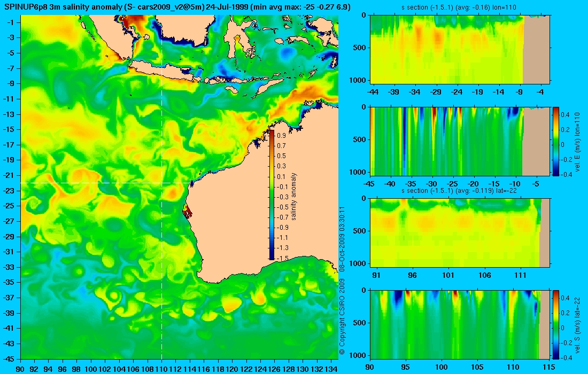The height and width of the screenshot is (374, 588).
Task: Click the '111' tick on lat=-22 salinity section
Action: (521, 276)
